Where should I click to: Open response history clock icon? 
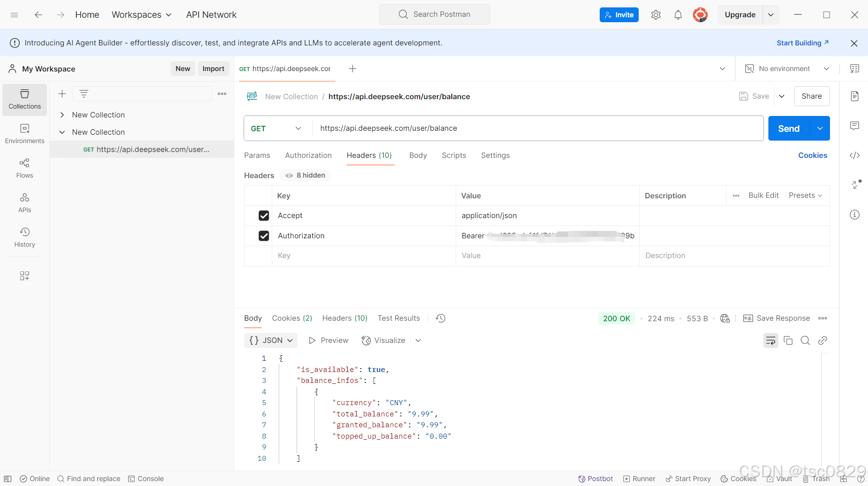click(x=441, y=318)
